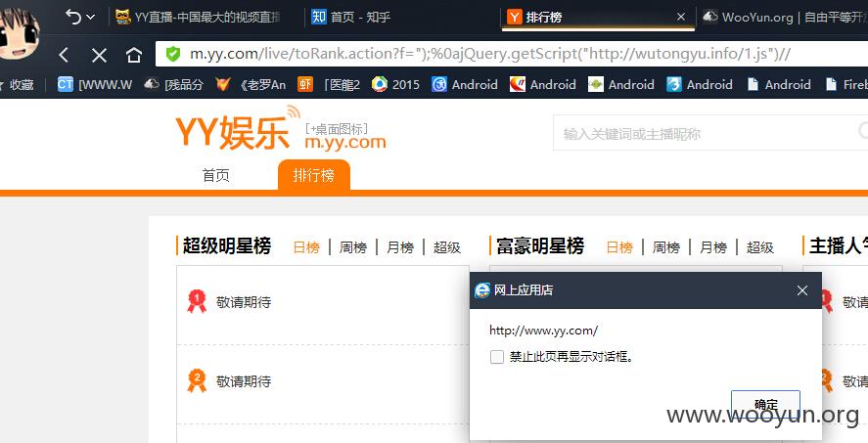Select 周榜 under 富豪明星榜
This screenshot has width=868, height=443.
[666, 247]
